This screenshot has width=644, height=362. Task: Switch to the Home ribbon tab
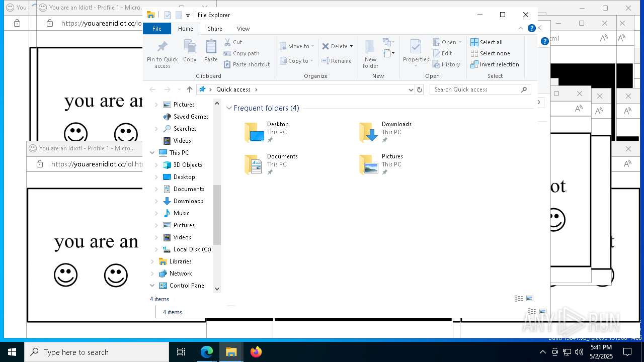click(185, 29)
